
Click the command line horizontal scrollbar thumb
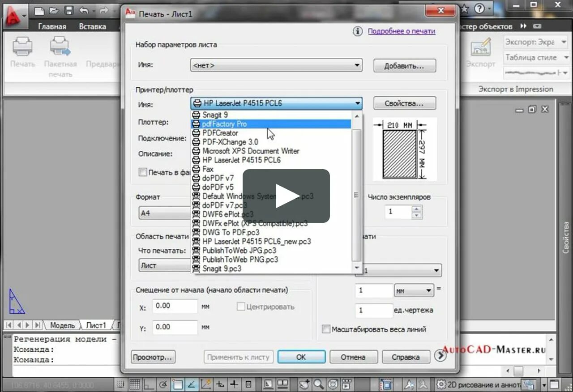tap(518, 371)
